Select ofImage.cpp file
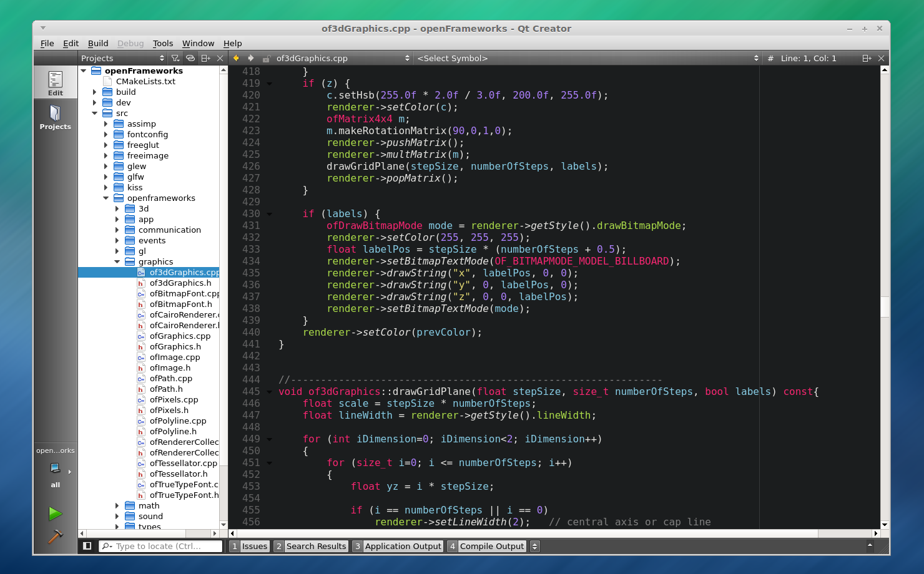924x574 pixels. coord(175,358)
